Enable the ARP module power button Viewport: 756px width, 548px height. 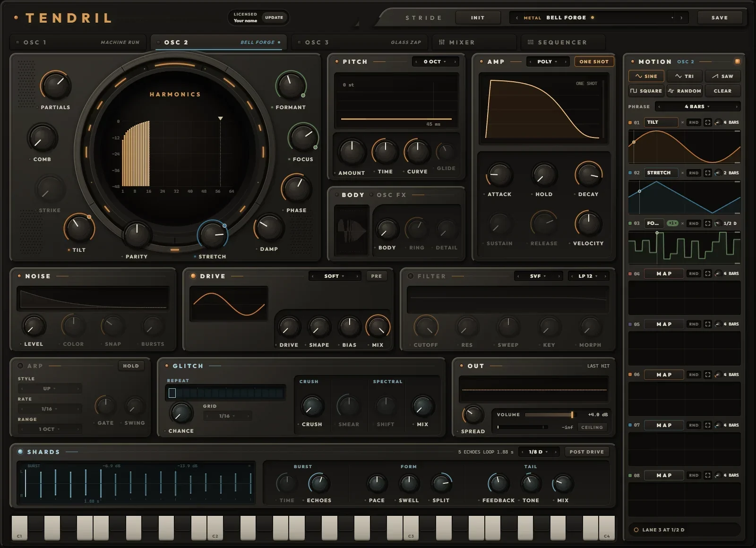pyautogui.click(x=20, y=366)
